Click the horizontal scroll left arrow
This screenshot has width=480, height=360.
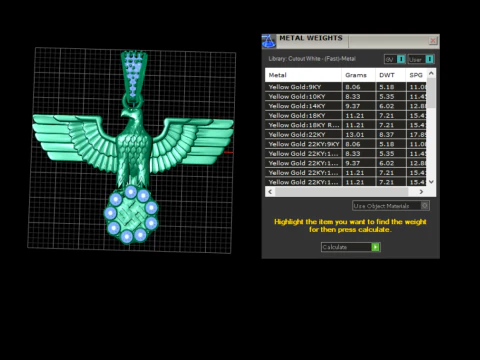point(270,192)
